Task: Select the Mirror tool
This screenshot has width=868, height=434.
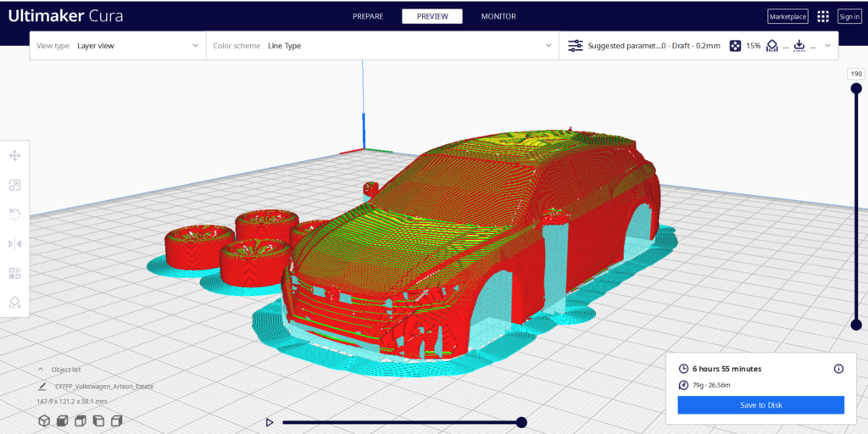Action: point(14,244)
